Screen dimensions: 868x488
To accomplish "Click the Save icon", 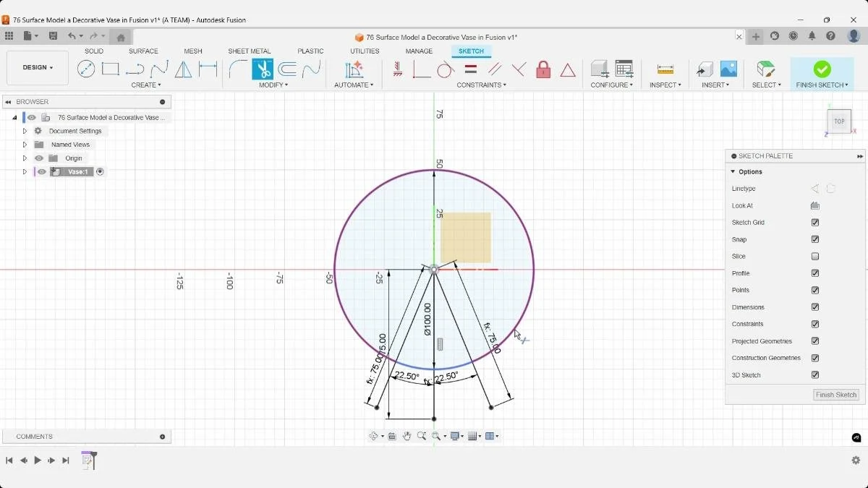I will pyautogui.click(x=53, y=36).
